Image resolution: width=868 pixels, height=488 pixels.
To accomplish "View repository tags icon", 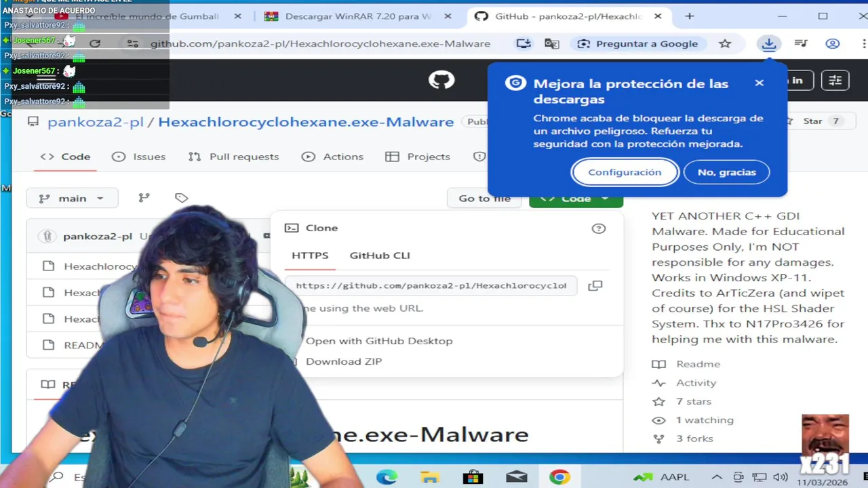I will coord(181,198).
